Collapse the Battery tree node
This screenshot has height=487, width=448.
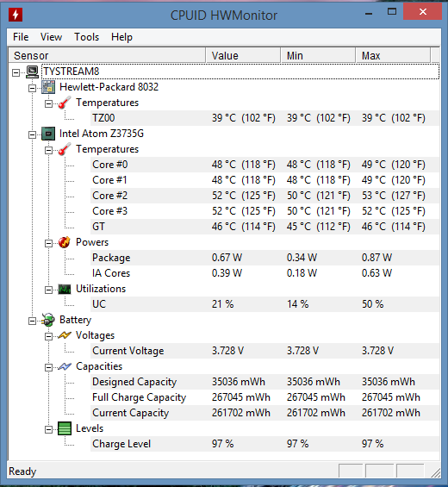(x=32, y=321)
